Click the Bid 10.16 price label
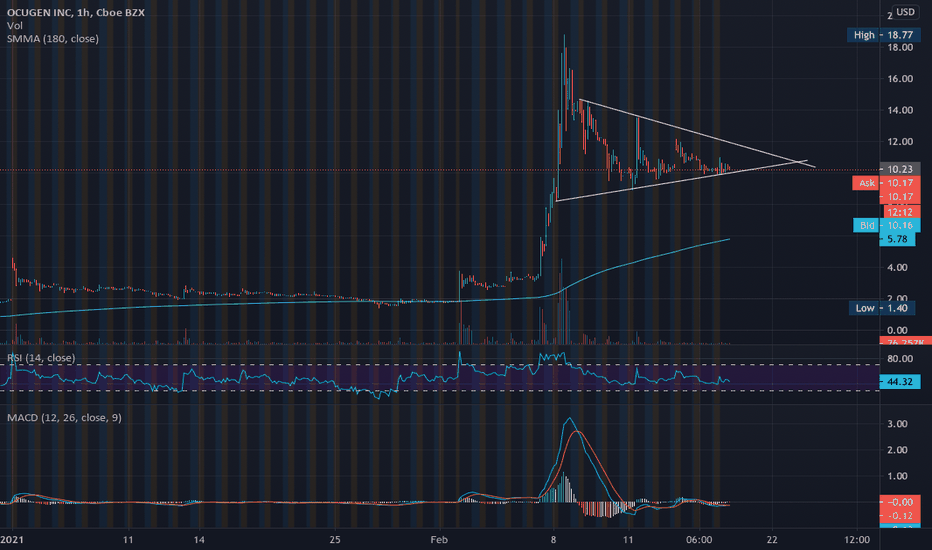The image size is (932, 550). tap(886, 225)
